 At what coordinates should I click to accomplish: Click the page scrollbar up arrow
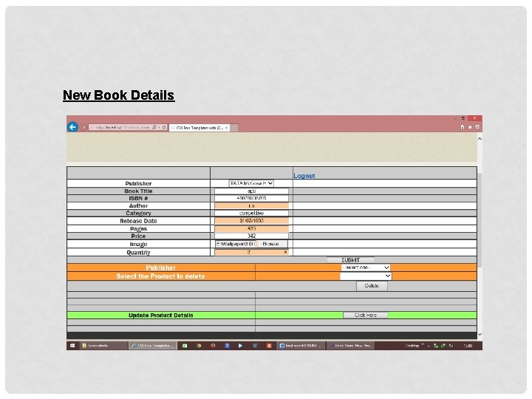pyautogui.click(x=480, y=139)
